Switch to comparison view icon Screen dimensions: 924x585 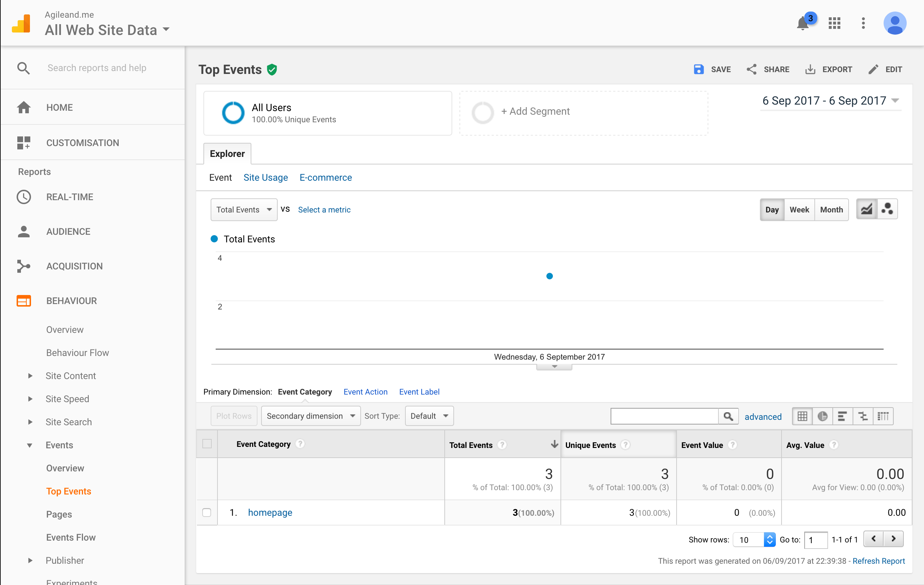863,416
